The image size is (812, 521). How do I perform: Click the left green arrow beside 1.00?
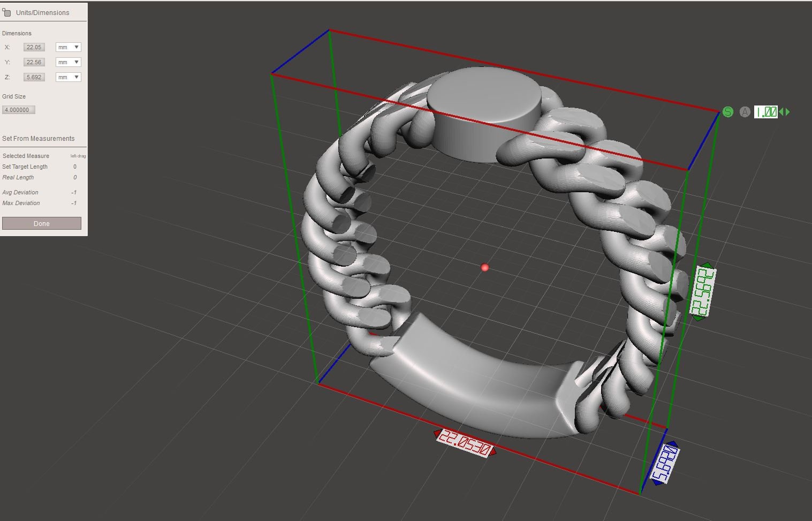coord(781,112)
